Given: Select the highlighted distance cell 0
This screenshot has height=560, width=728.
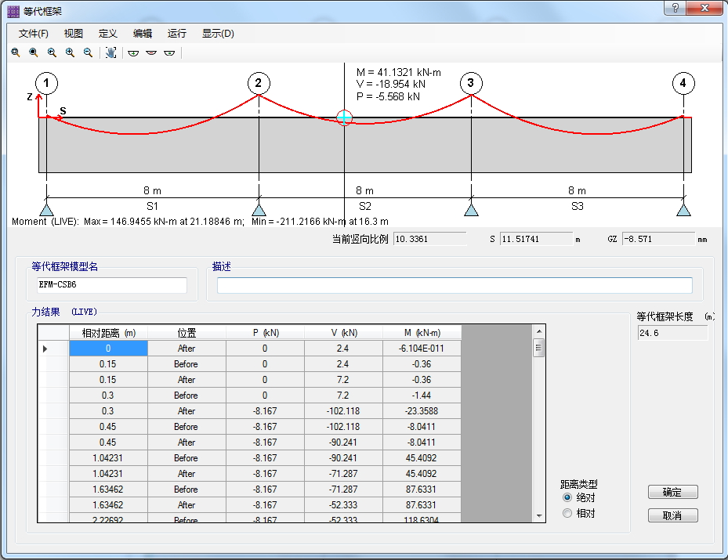Looking at the screenshot, I should pos(108,349).
